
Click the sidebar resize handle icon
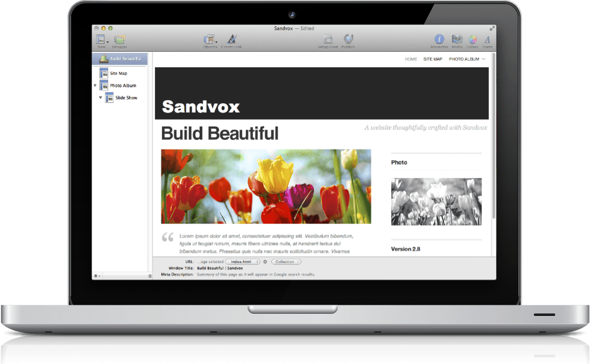click(x=150, y=276)
